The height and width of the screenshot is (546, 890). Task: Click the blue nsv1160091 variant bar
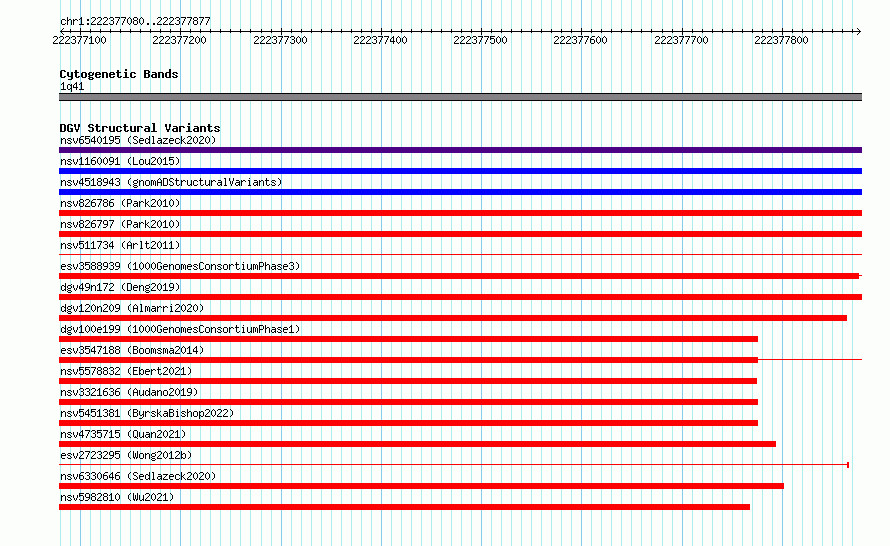460,171
